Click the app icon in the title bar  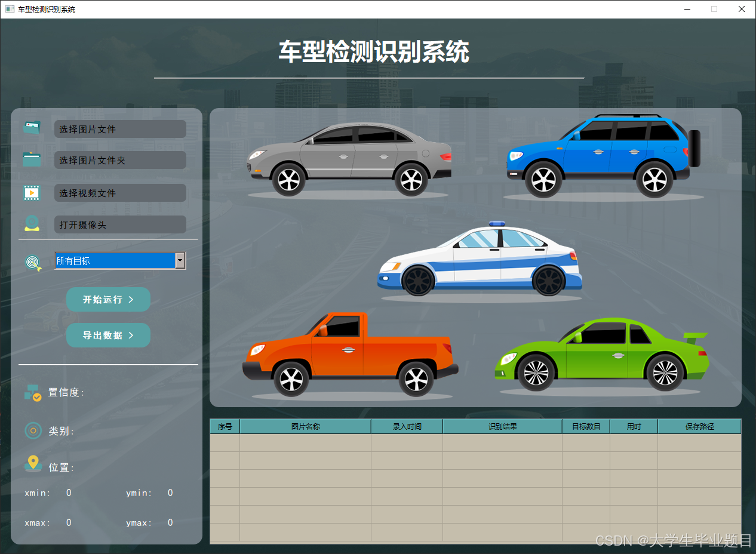[x=10, y=9]
